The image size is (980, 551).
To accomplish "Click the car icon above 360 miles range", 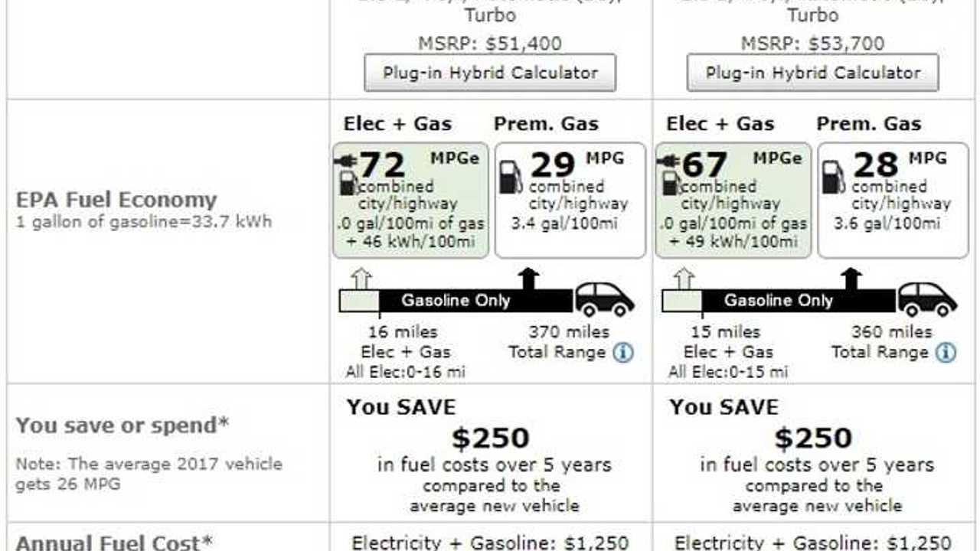I will point(927,299).
